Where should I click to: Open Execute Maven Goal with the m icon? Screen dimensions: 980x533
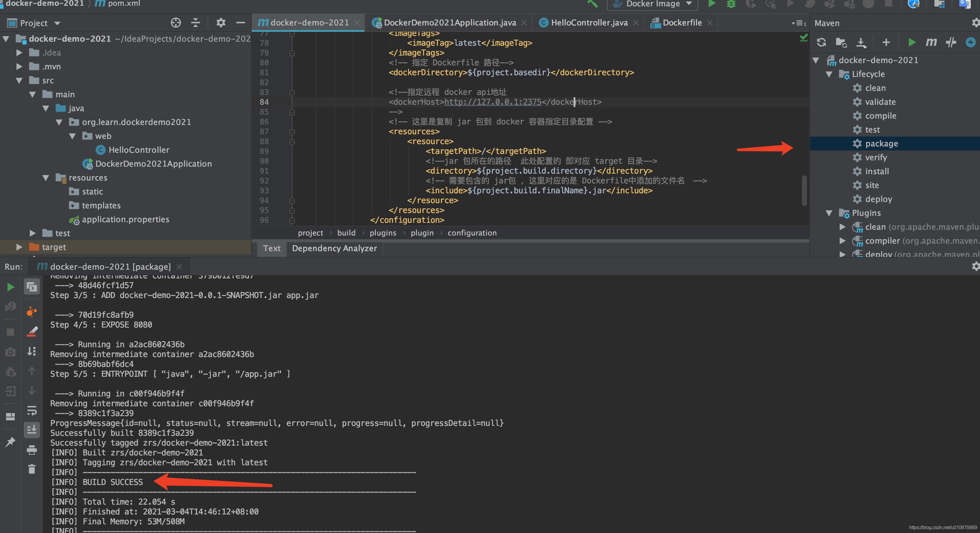click(x=931, y=42)
